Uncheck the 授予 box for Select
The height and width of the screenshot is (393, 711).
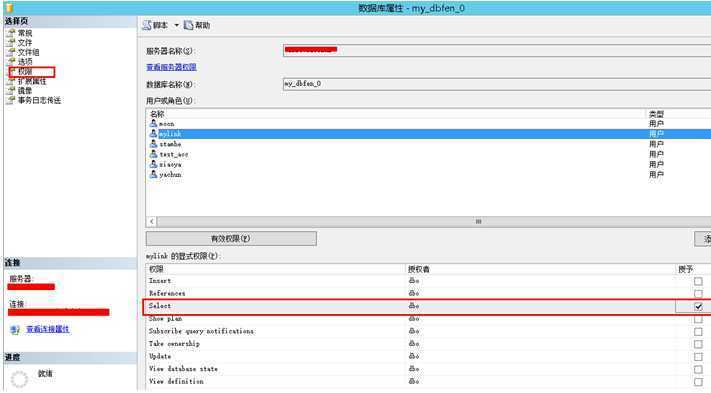[698, 306]
